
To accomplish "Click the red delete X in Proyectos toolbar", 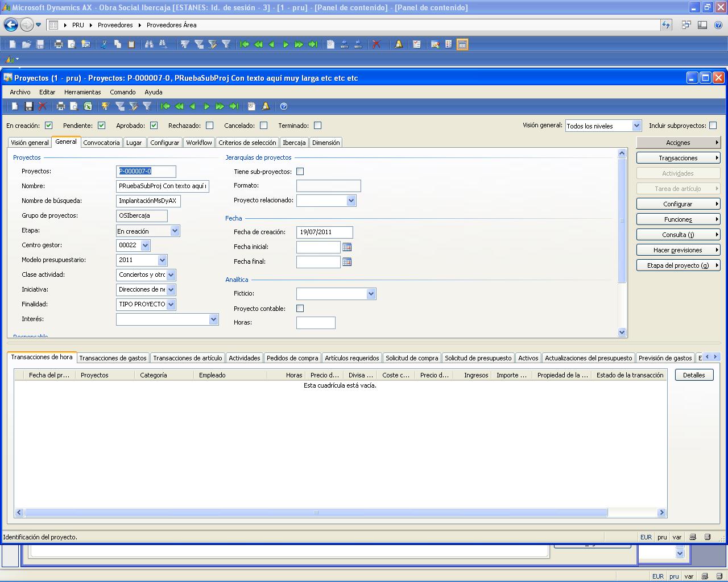I will (42, 106).
